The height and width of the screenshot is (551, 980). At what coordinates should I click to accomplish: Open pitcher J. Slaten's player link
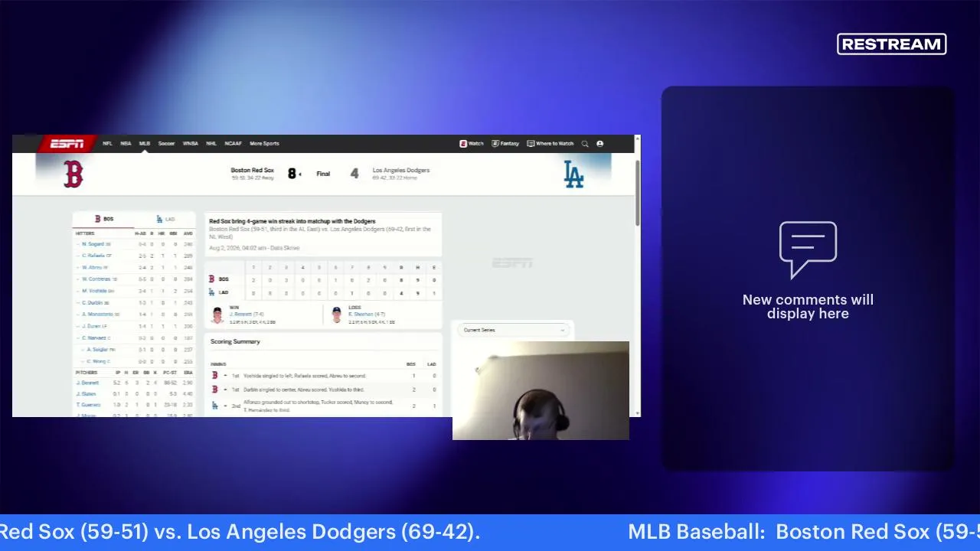coord(86,393)
